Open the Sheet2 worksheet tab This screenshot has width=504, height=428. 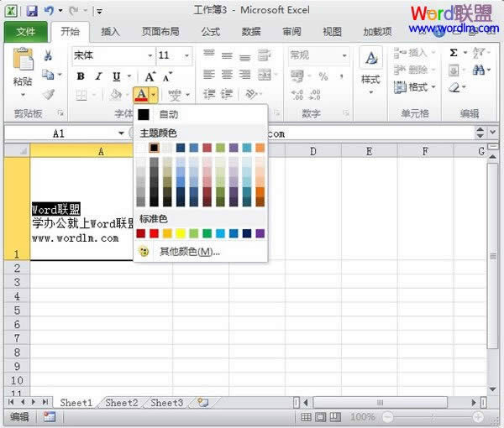tap(121, 403)
